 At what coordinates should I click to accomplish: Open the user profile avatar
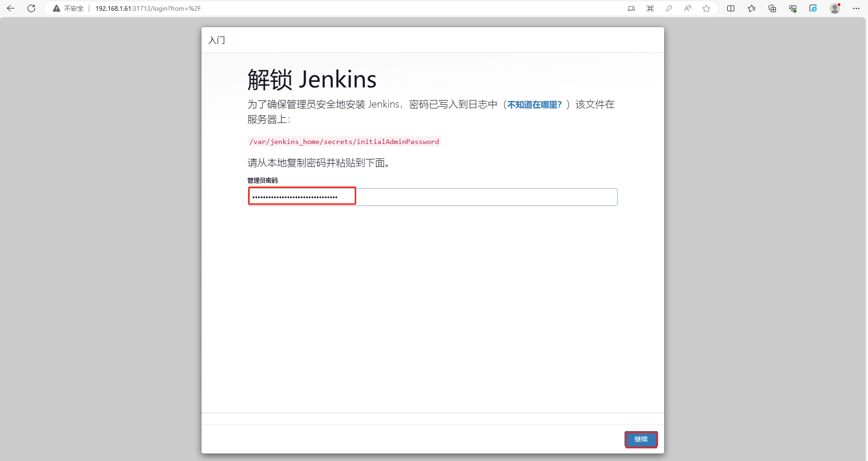(835, 8)
